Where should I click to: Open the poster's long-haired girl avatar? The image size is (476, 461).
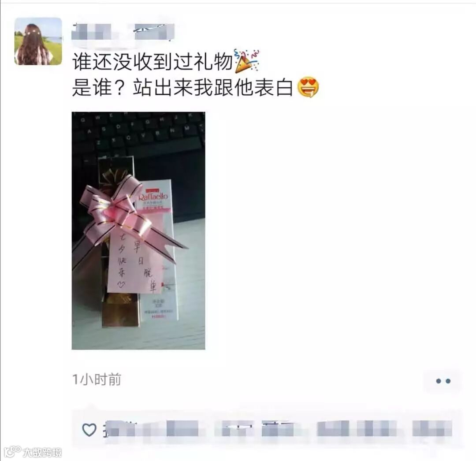[x=38, y=41]
